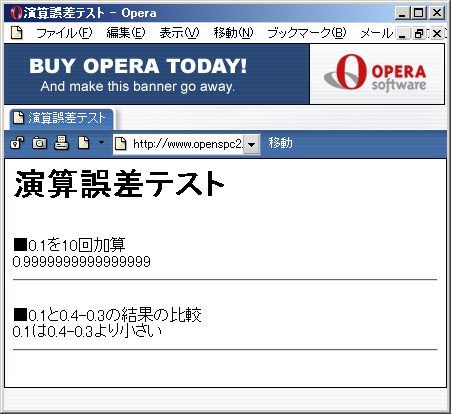Open the 表示(V) menu
Image resolution: width=451 pixels, height=414 pixels.
(x=179, y=33)
